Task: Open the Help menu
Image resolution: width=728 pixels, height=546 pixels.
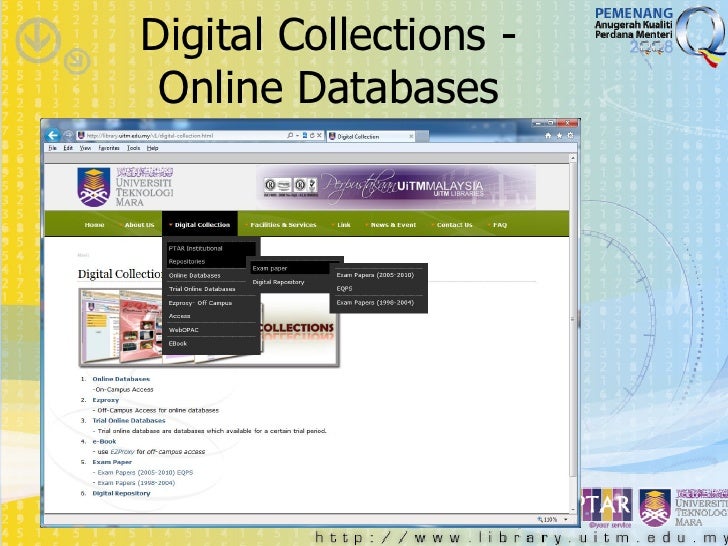Action: pyautogui.click(x=152, y=148)
